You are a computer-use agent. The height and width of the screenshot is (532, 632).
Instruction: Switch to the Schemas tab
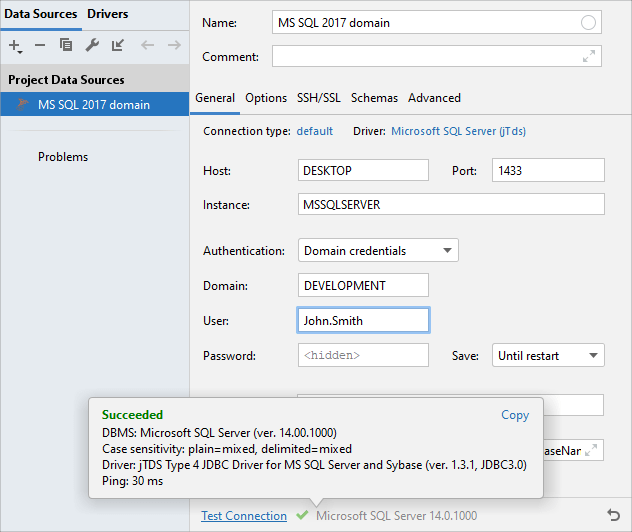pyautogui.click(x=374, y=98)
